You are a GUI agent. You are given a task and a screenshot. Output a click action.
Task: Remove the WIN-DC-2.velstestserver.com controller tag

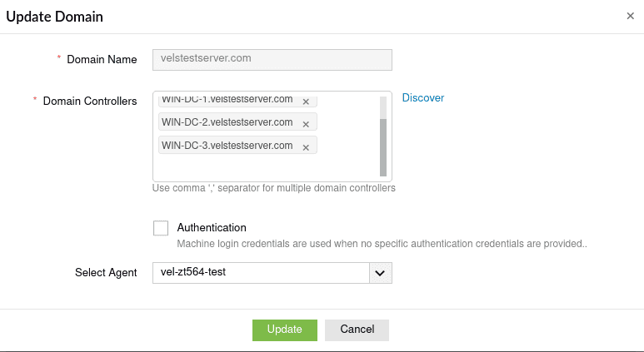pos(306,124)
